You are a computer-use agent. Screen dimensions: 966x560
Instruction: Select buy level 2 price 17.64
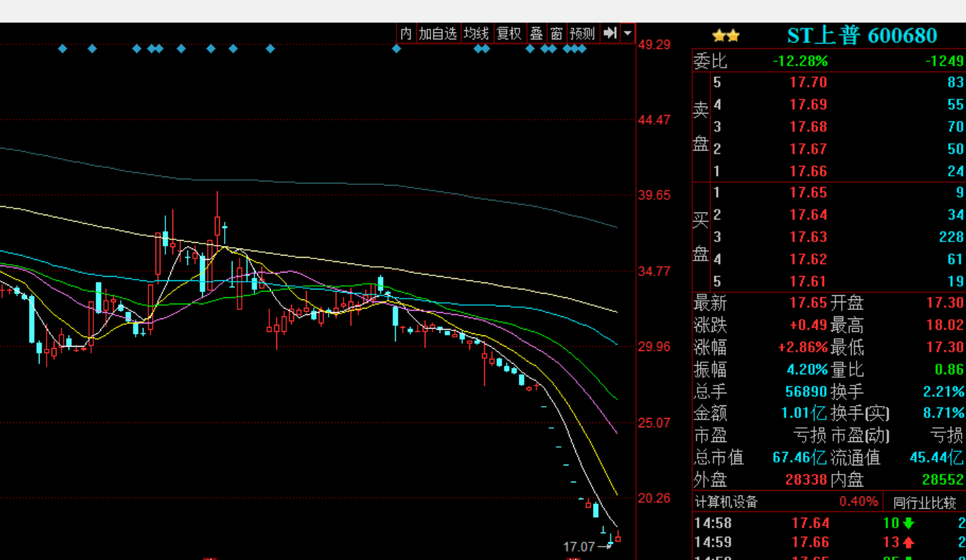808,215
